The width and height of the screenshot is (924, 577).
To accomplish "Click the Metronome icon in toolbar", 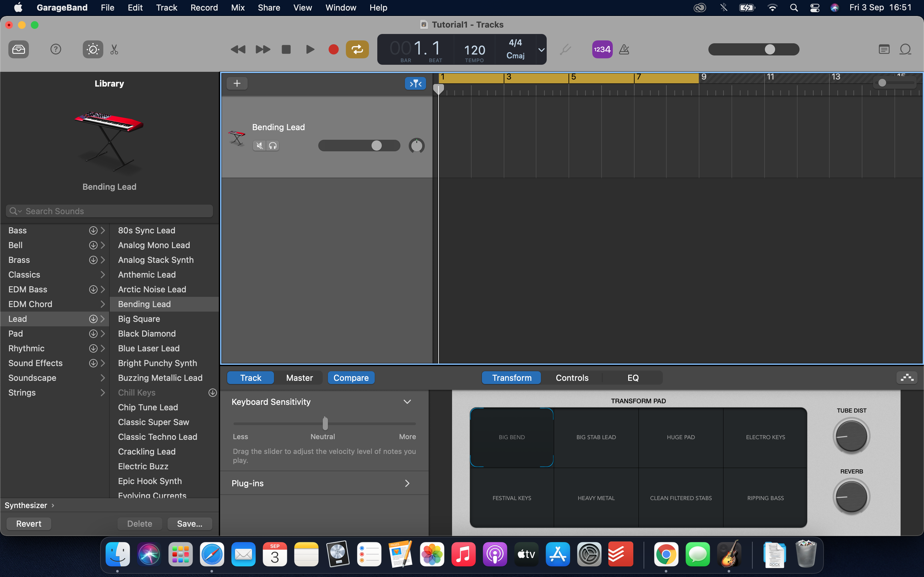I will [x=624, y=48].
